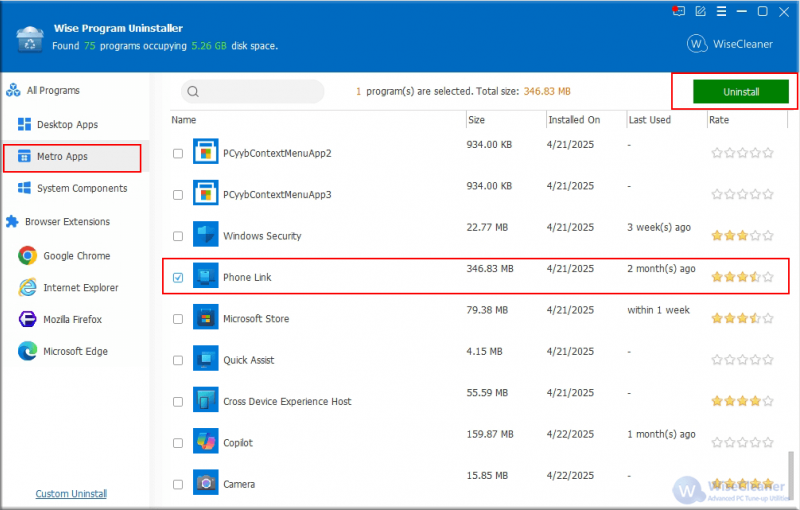Open the All Programs category
800x510 pixels.
click(x=53, y=90)
